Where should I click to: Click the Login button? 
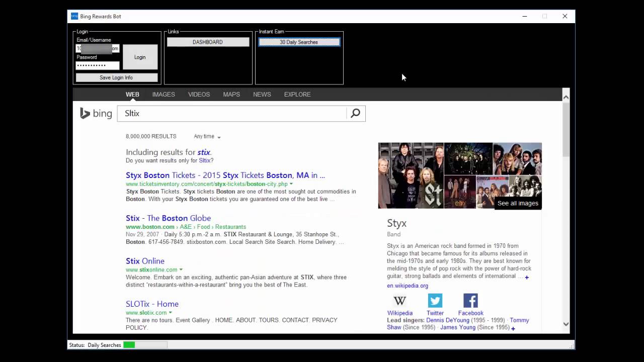140,57
